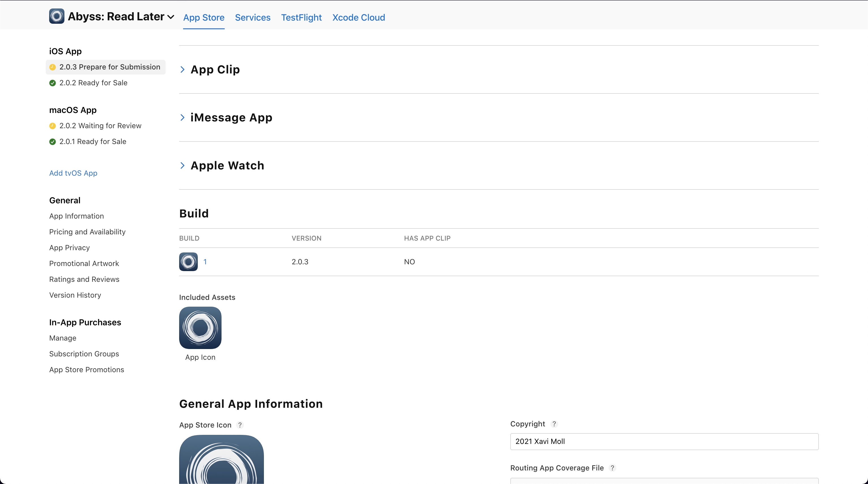The width and height of the screenshot is (868, 484).
Task: Click the large App Store Icon image
Action: pos(222,459)
